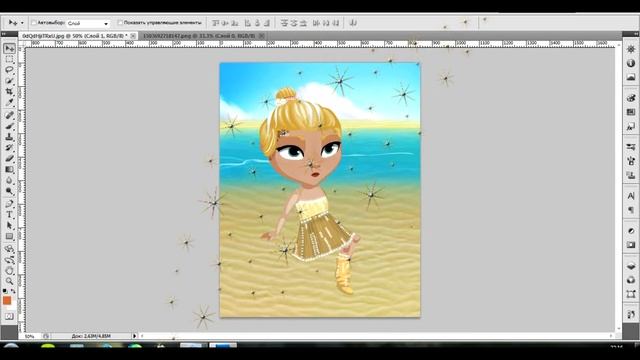Enable Show Transform Controls checkbox
The height and width of the screenshot is (360, 640).
point(120,23)
